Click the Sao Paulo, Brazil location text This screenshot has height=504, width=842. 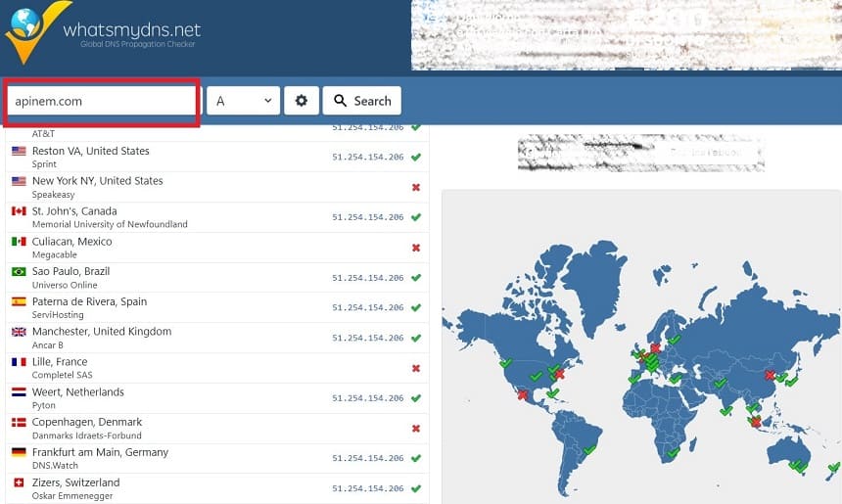[x=70, y=272]
